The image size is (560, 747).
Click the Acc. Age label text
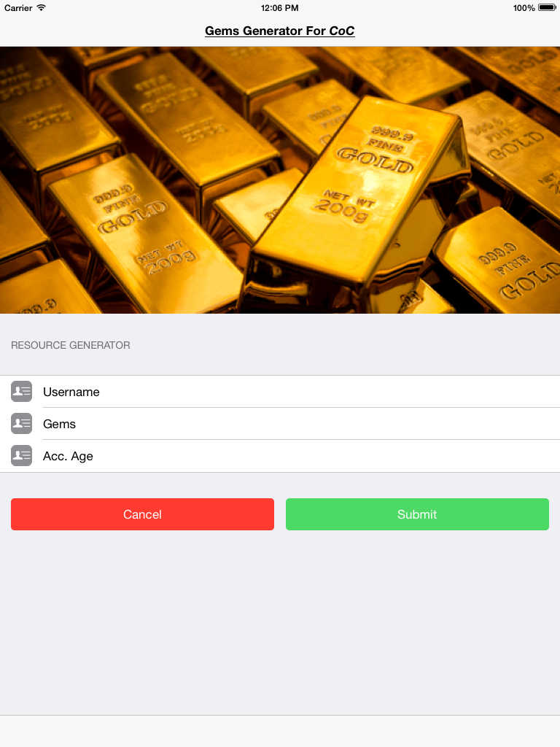point(68,457)
